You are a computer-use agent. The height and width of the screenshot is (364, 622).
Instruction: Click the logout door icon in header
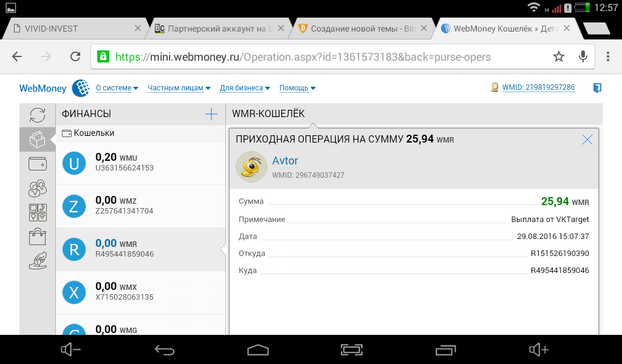click(596, 88)
